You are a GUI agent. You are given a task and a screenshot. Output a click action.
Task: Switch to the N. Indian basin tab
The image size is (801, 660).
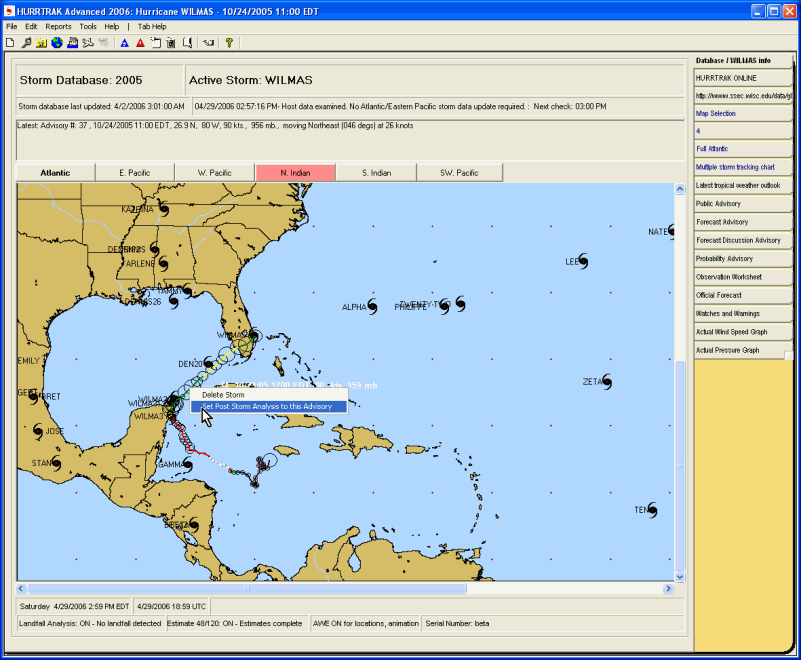[295, 173]
